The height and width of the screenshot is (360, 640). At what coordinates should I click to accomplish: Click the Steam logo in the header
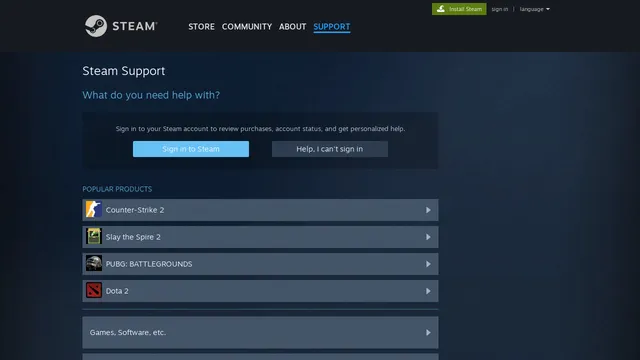(121, 26)
